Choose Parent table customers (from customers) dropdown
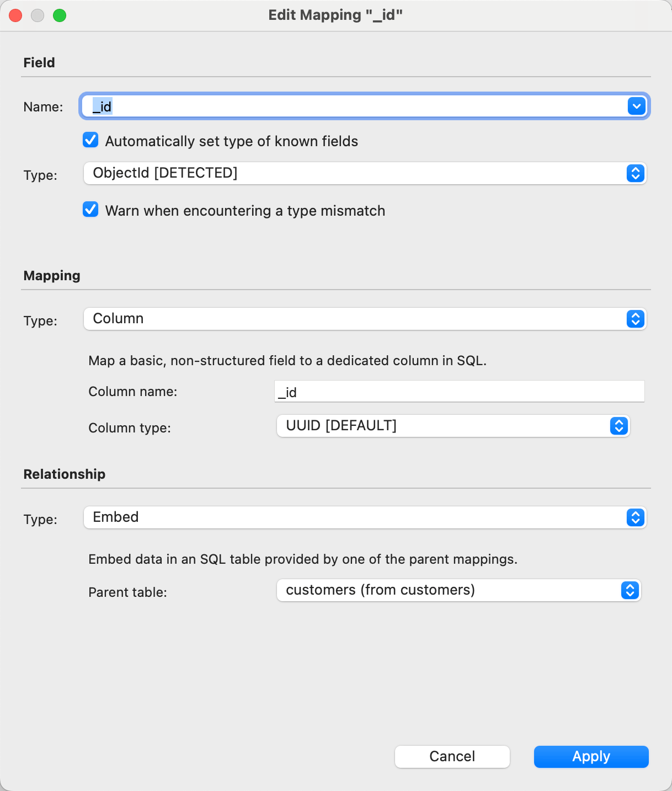The width and height of the screenshot is (672, 791). (447, 590)
